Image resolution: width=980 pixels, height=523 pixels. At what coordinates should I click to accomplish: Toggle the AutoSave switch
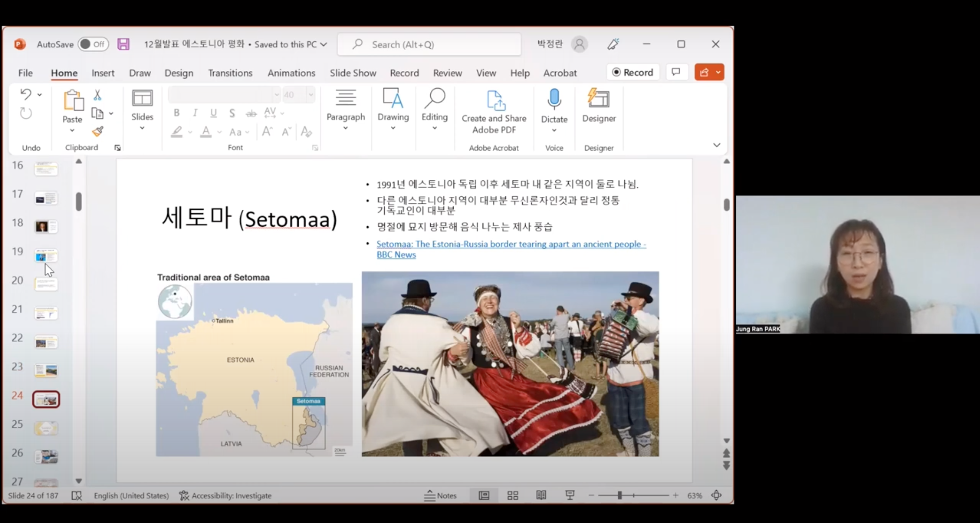tap(93, 44)
